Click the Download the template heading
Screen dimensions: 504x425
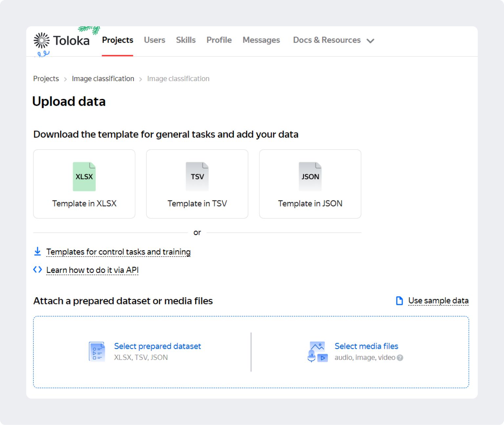166,134
